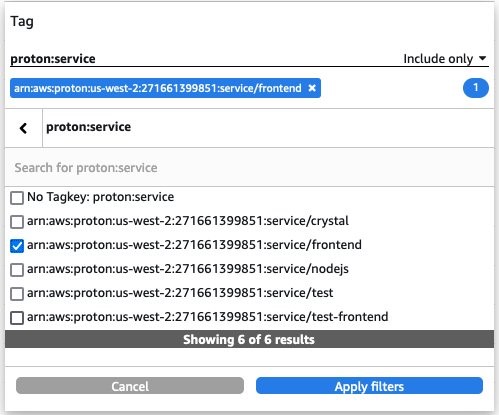Image resolution: width=499 pixels, height=415 pixels.
Task: Click the back chevron beside proton:service
Action: tap(23, 128)
